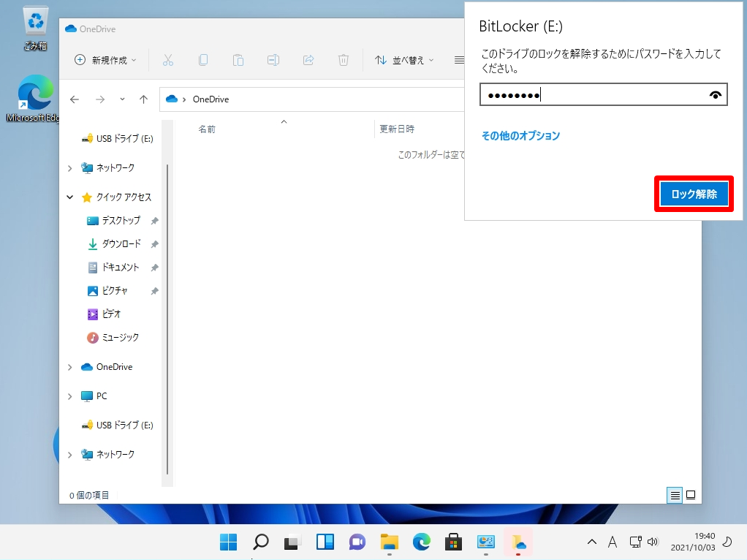Open Task View on taskbar
747x560 pixels.
tap(292, 542)
